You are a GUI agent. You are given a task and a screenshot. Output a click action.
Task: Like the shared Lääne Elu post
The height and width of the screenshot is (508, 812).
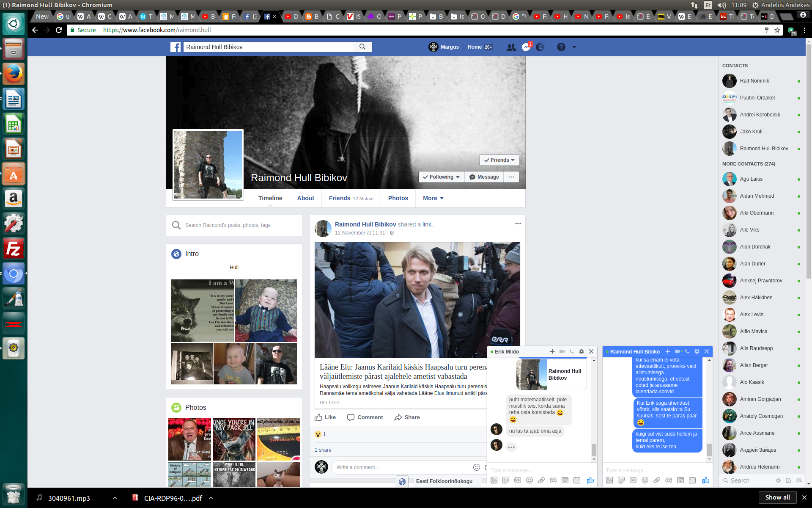(x=325, y=417)
